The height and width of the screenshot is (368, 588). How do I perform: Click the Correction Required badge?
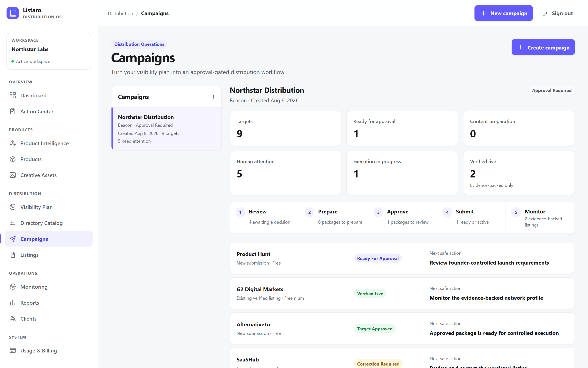pyautogui.click(x=378, y=364)
